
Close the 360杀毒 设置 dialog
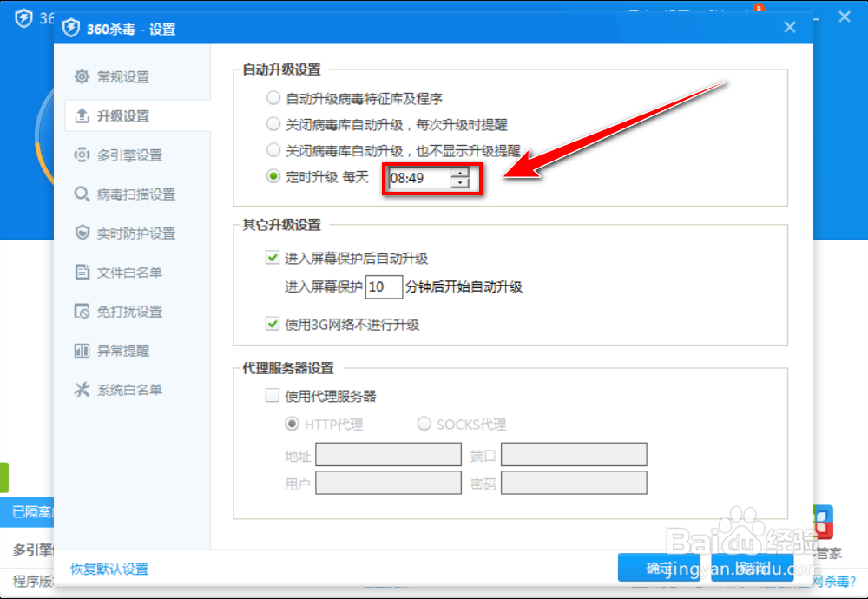pyautogui.click(x=790, y=27)
